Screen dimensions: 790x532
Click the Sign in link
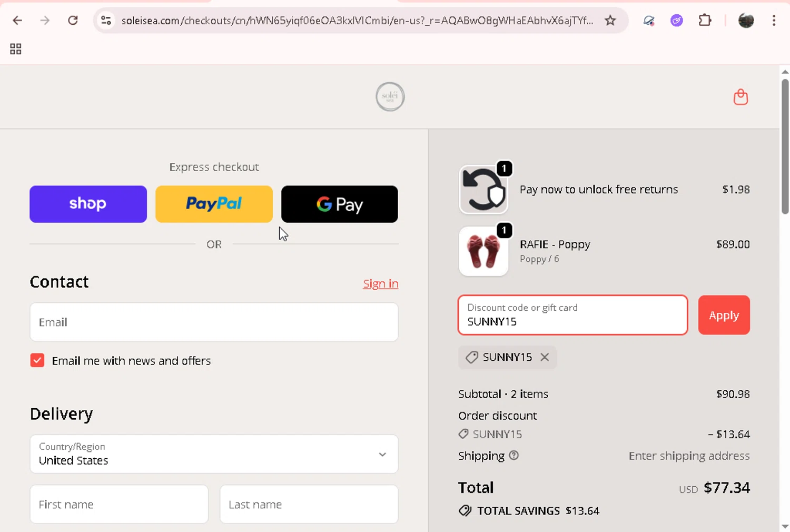click(x=381, y=283)
